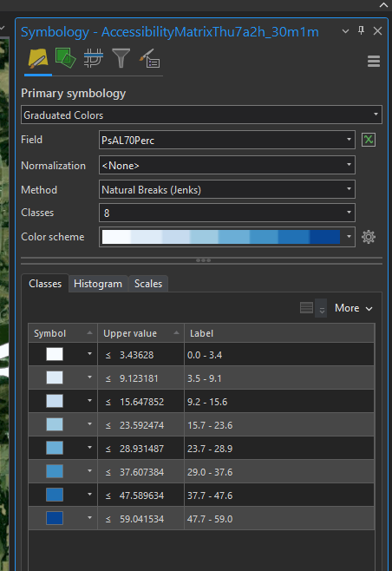392x571 pixels.
Task: Collapse panel using top-right up chevron
Action: [383, 5]
